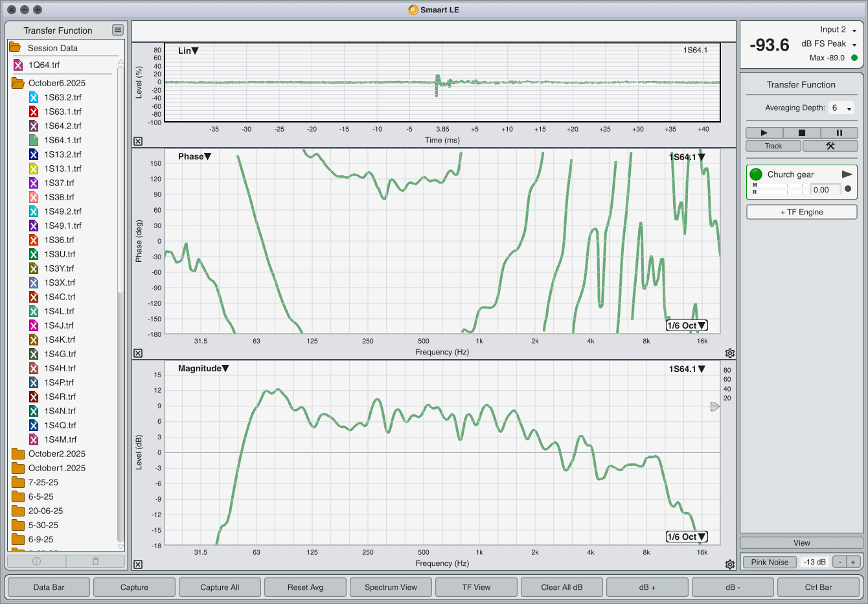
Task: Add a new engine with + TF Engine
Action: point(801,212)
